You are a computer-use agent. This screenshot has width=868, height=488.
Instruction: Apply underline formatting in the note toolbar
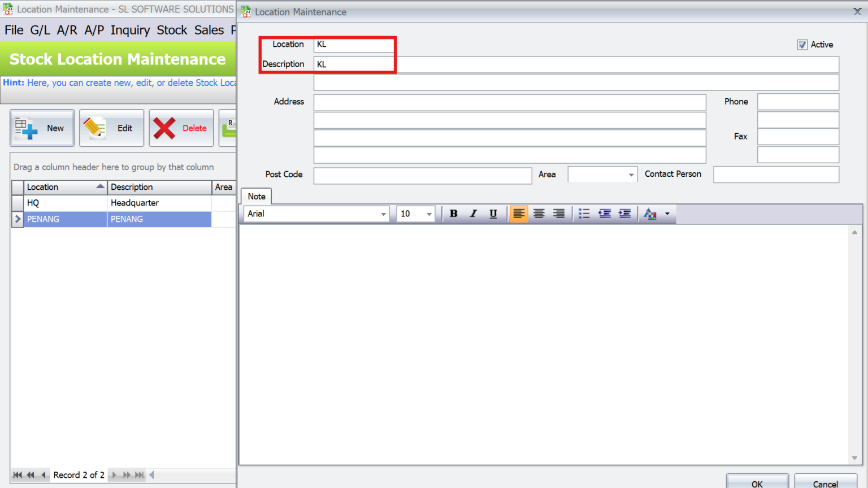click(x=493, y=213)
